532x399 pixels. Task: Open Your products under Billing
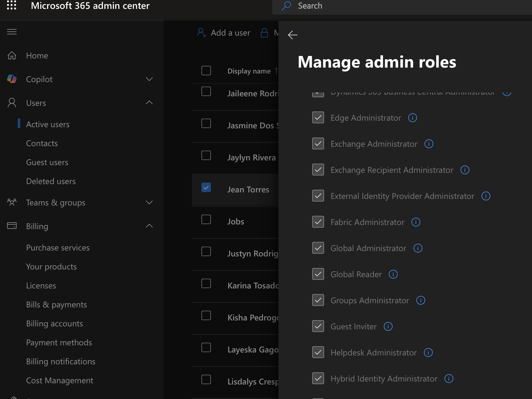(x=51, y=266)
